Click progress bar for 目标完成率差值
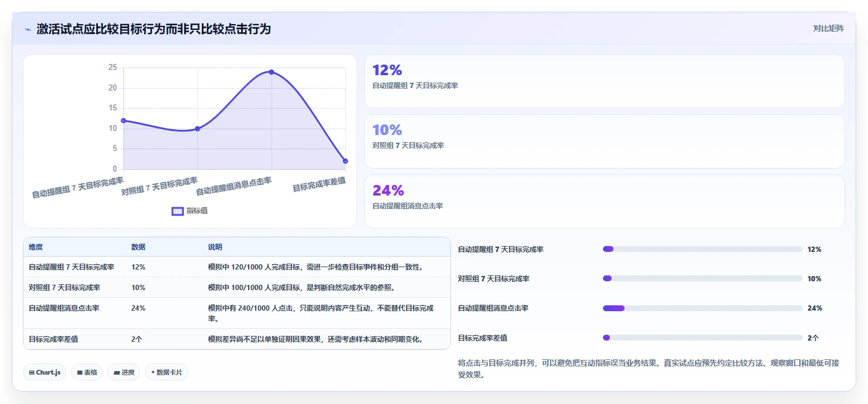This screenshot has height=404, width=868. tap(703, 338)
